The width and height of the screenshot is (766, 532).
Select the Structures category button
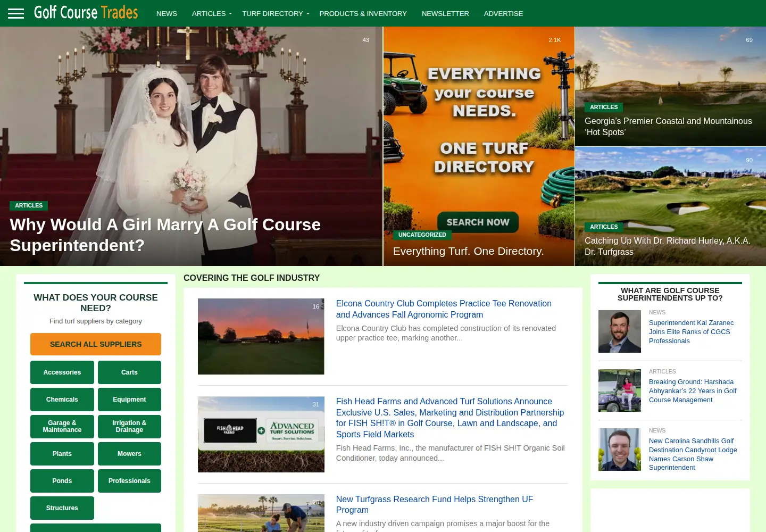tap(62, 508)
